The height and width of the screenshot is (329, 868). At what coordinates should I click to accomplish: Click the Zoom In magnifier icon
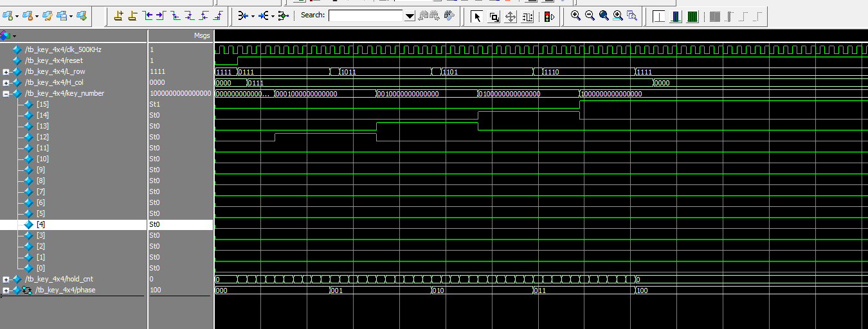click(575, 15)
